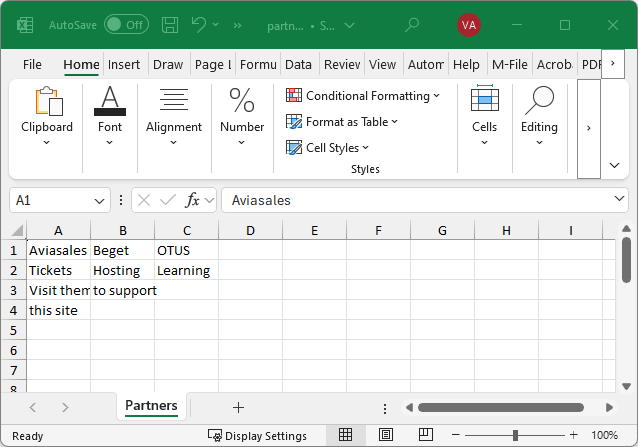Click the previous sheet navigation arrow
Image resolution: width=638 pixels, height=447 pixels.
pos(33,408)
